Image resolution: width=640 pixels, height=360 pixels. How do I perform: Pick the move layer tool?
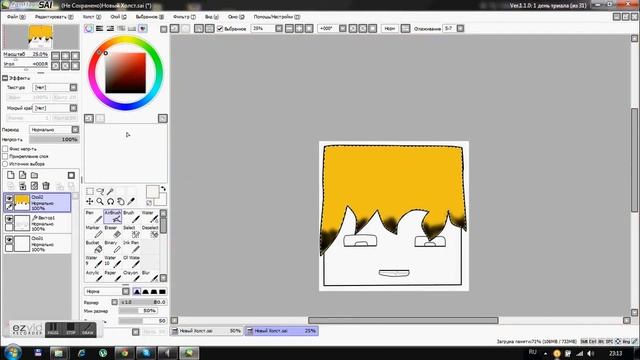point(90,201)
